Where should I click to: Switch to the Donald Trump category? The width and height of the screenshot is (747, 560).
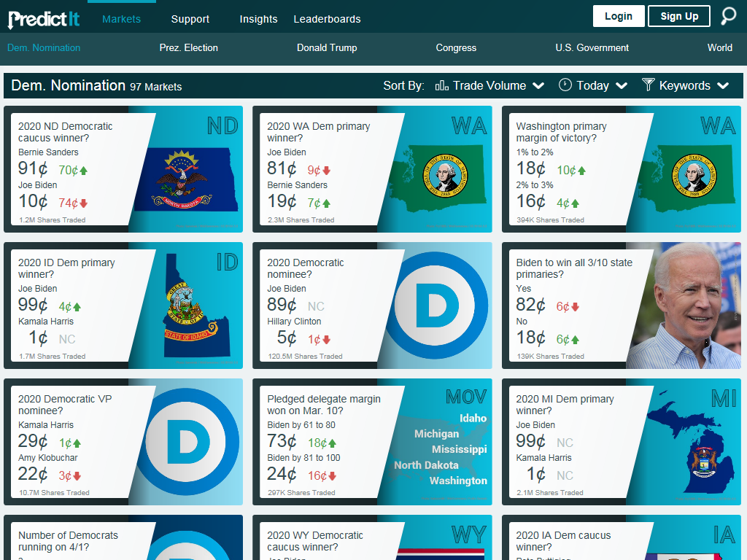click(327, 47)
